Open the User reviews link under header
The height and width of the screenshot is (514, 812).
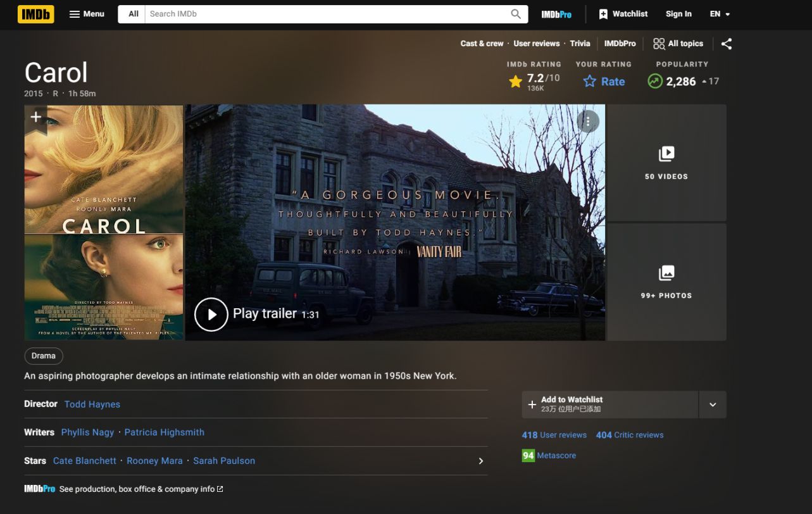click(537, 44)
